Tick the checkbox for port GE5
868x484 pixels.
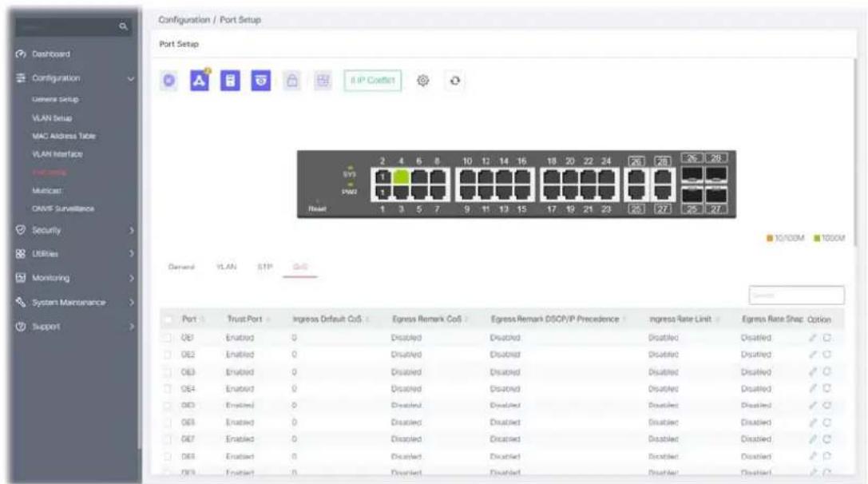tap(167, 406)
